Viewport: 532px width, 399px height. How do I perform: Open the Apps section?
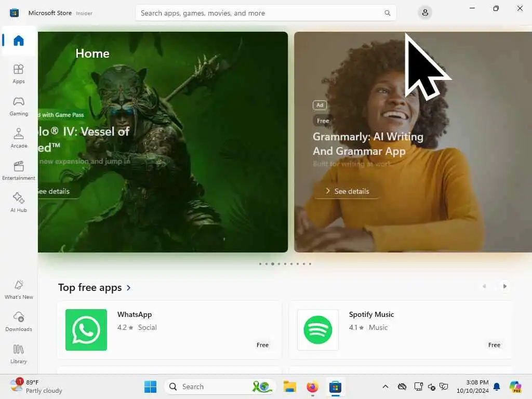click(x=19, y=74)
